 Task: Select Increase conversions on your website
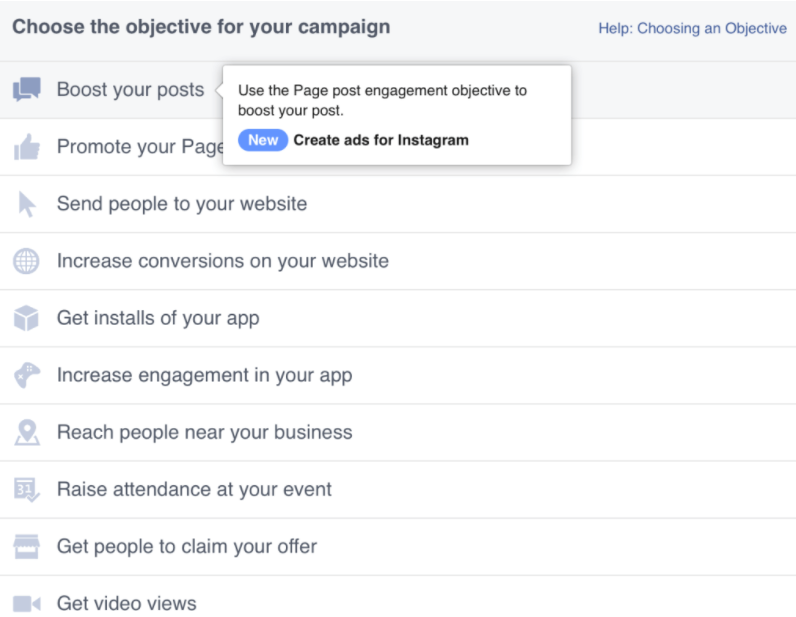(222, 261)
